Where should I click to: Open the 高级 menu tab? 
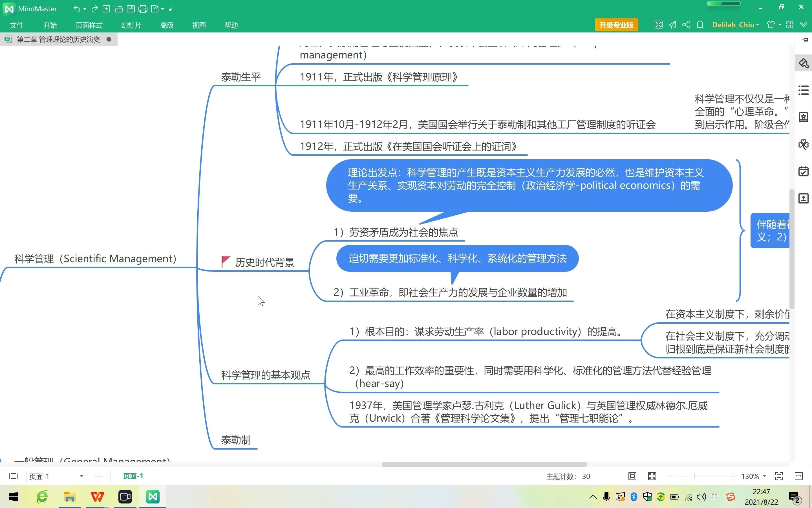(167, 25)
